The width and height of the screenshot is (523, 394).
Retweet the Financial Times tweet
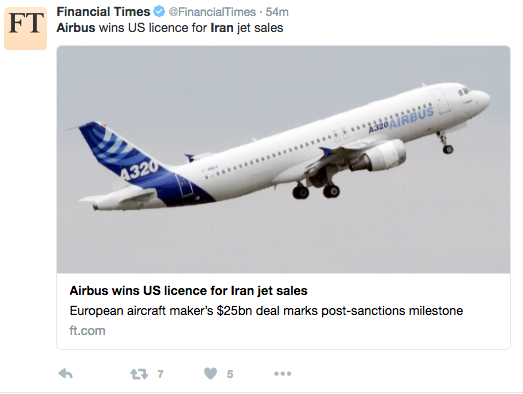coord(139,374)
